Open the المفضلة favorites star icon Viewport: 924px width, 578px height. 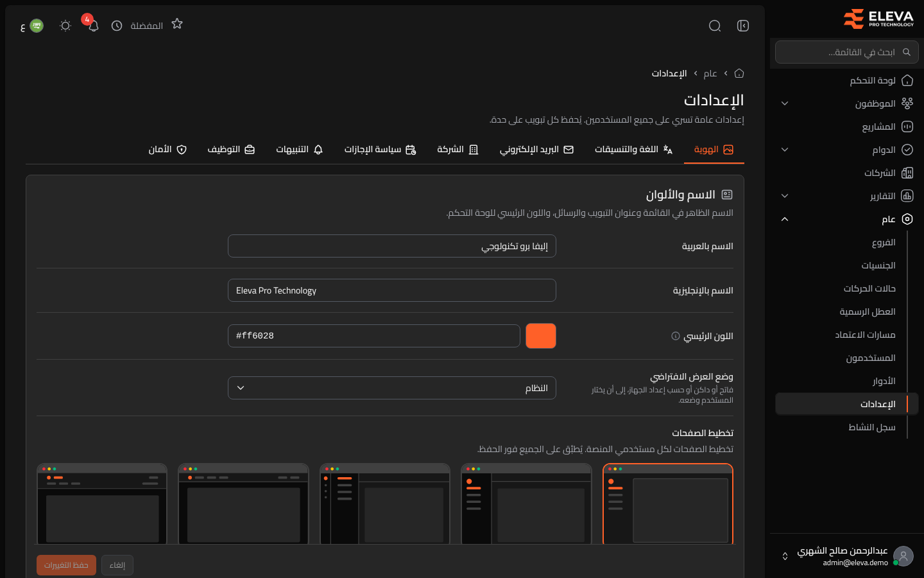(x=177, y=24)
